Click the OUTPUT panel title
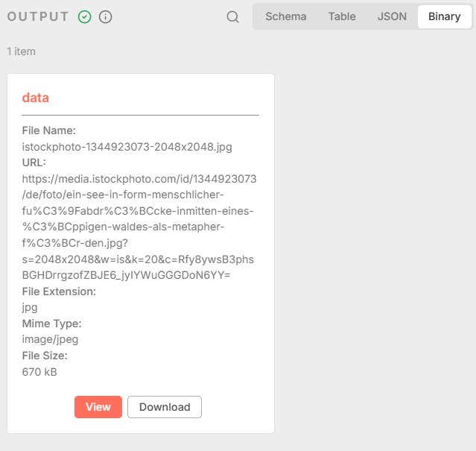Viewport: 476px width, 451px height. pos(38,16)
